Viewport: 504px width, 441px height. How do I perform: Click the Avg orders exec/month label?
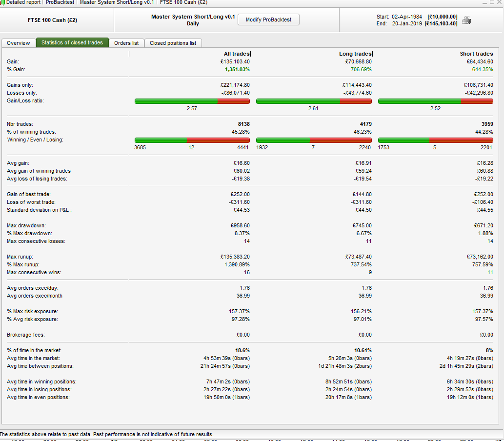(35, 296)
